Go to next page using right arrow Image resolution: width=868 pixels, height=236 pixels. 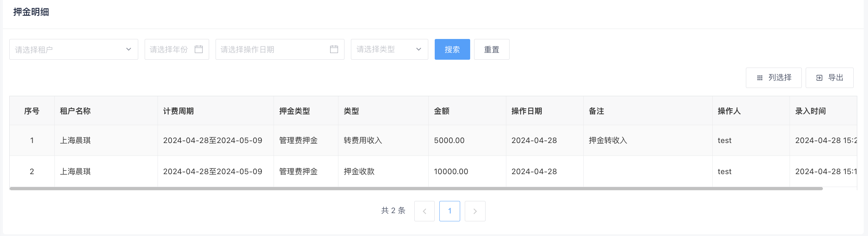pyautogui.click(x=475, y=211)
